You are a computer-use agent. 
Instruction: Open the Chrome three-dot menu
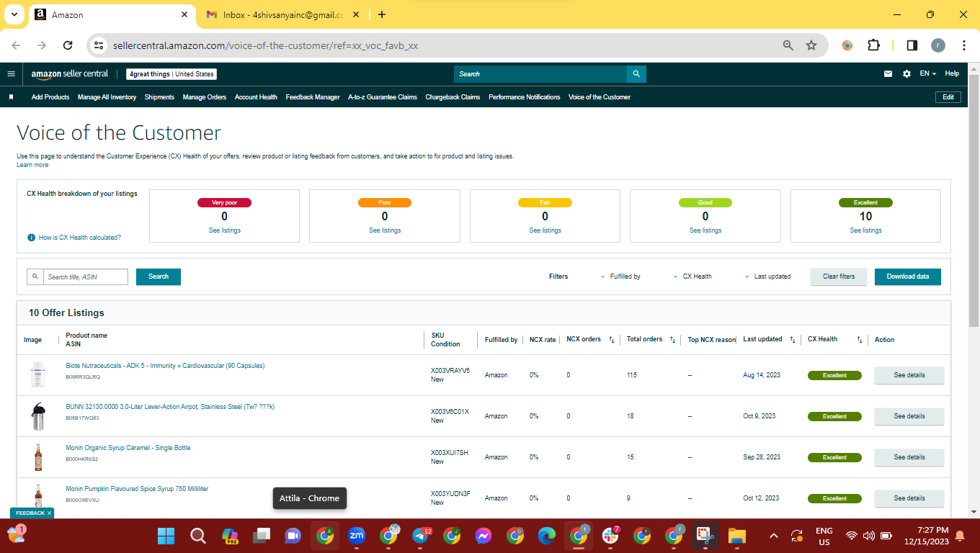(964, 45)
